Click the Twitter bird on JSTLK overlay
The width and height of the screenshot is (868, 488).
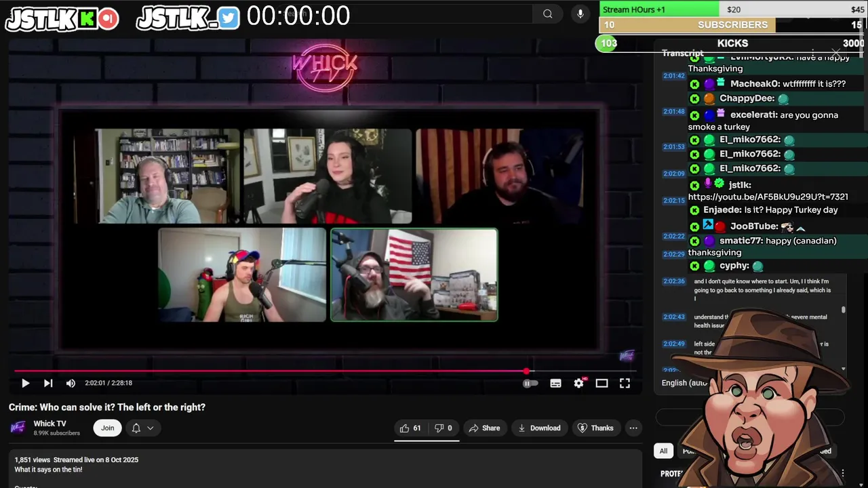coord(229,18)
